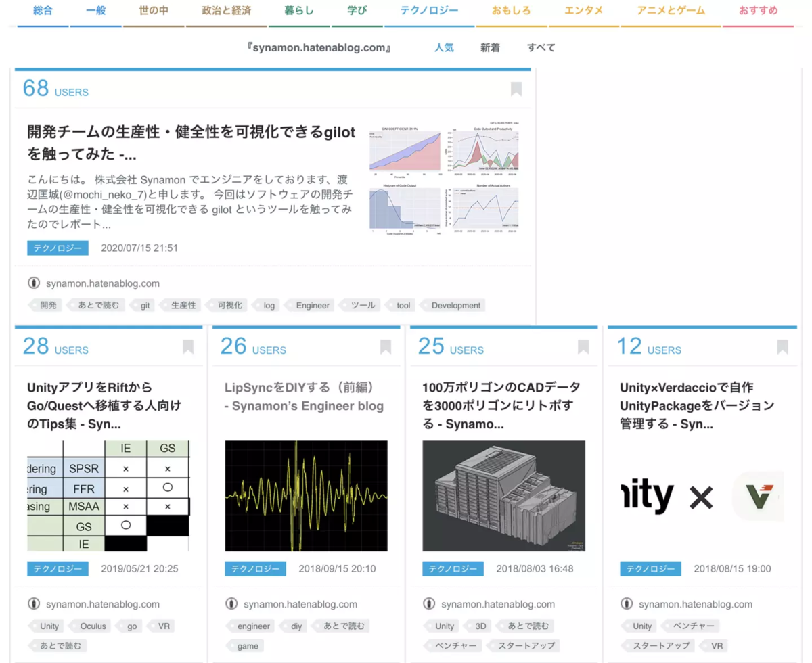This screenshot has width=812, height=663.
Task: Select the Development tag
Action: pos(453,305)
